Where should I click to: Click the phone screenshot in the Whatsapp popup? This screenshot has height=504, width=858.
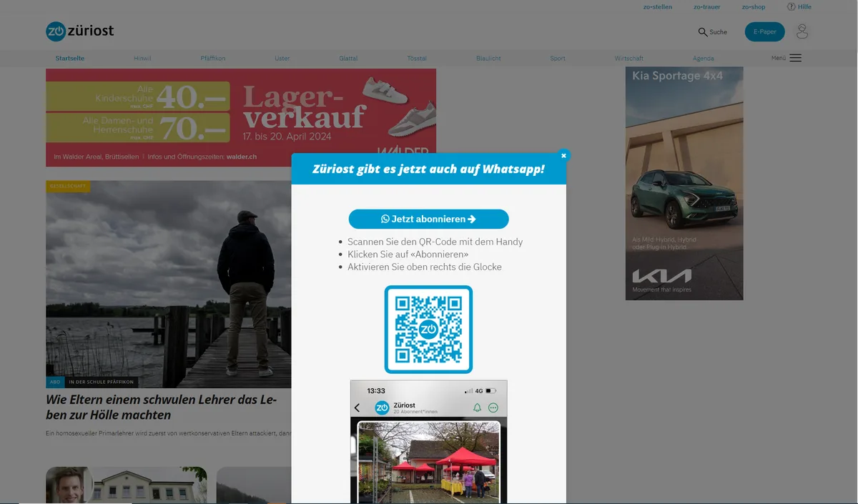(428, 442)
